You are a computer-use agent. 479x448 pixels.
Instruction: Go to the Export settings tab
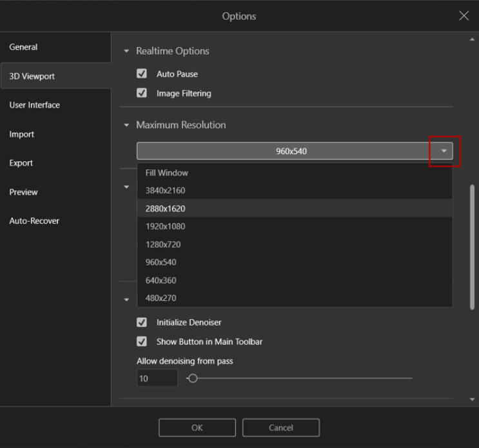tap(21, 163)
